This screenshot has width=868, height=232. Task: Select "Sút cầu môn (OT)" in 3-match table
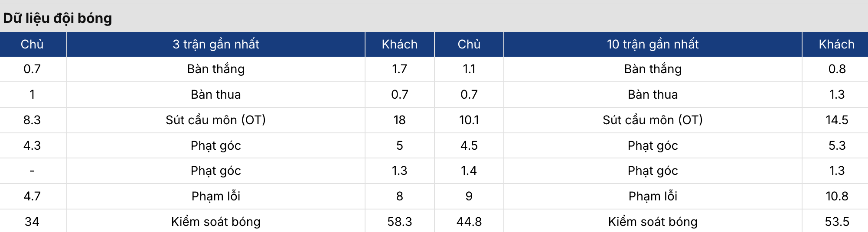(x=216, y=120)
